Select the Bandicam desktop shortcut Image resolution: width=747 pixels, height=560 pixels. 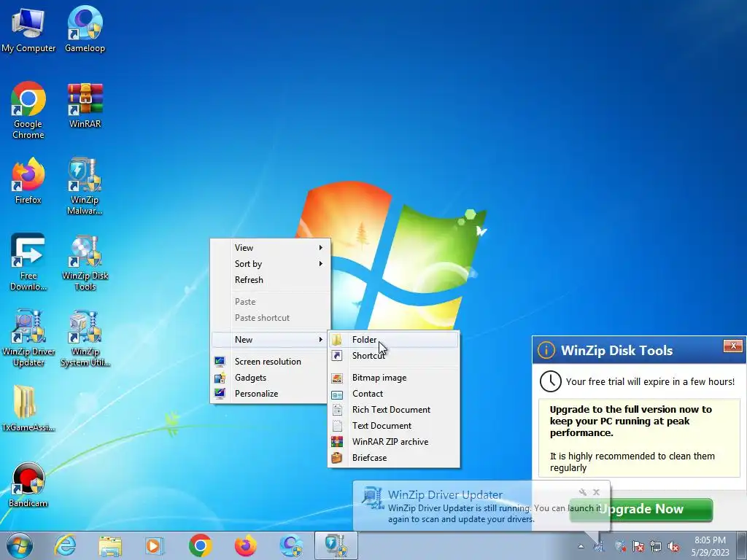[28, 485]
